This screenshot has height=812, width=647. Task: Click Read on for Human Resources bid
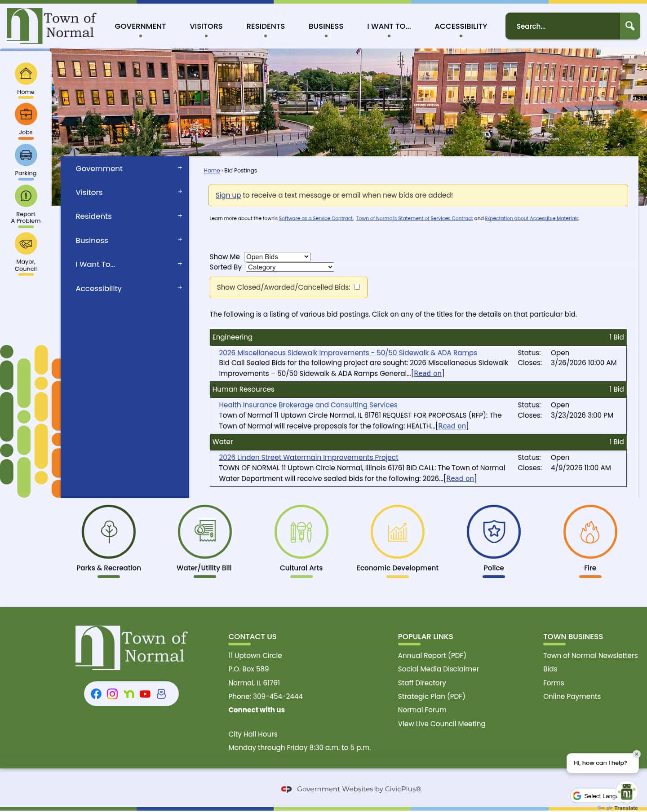(452, 426)
